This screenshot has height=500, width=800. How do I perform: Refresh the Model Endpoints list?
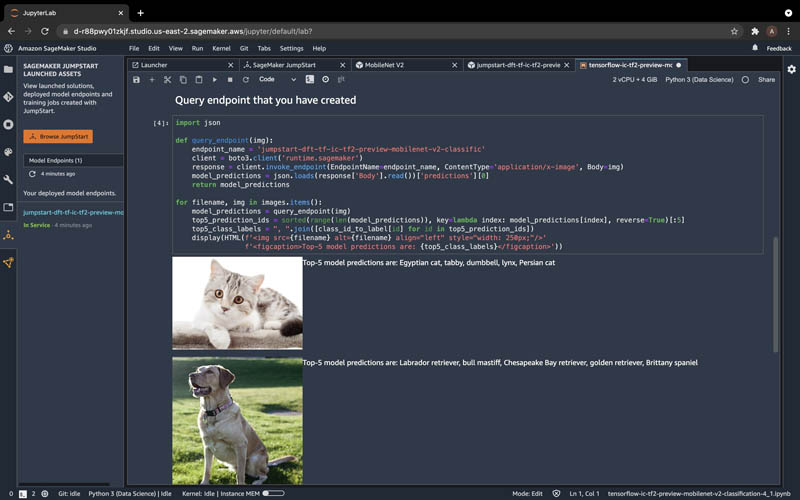pos(32,174)
